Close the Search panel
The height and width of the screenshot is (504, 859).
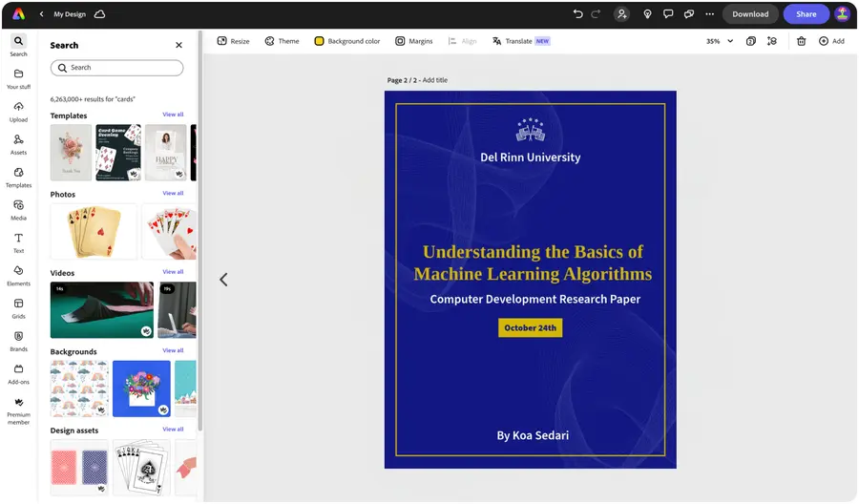(x=178, y=45)
